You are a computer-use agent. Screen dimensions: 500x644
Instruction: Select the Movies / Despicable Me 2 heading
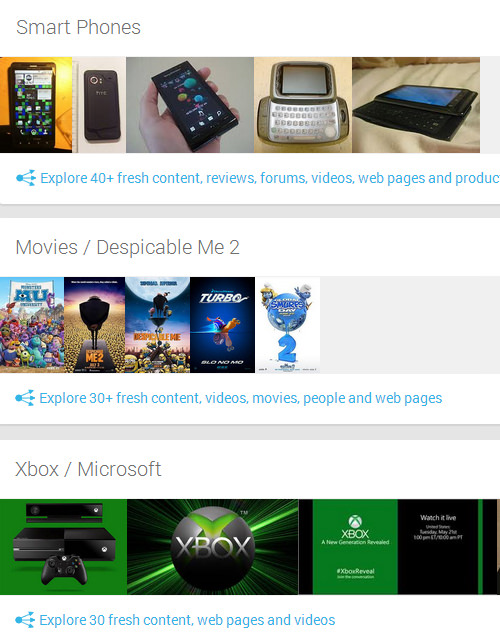[x=127, y=248]
